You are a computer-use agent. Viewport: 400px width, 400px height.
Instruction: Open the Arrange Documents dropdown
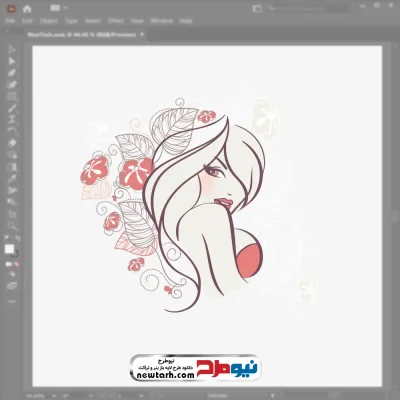click(59, 8)
